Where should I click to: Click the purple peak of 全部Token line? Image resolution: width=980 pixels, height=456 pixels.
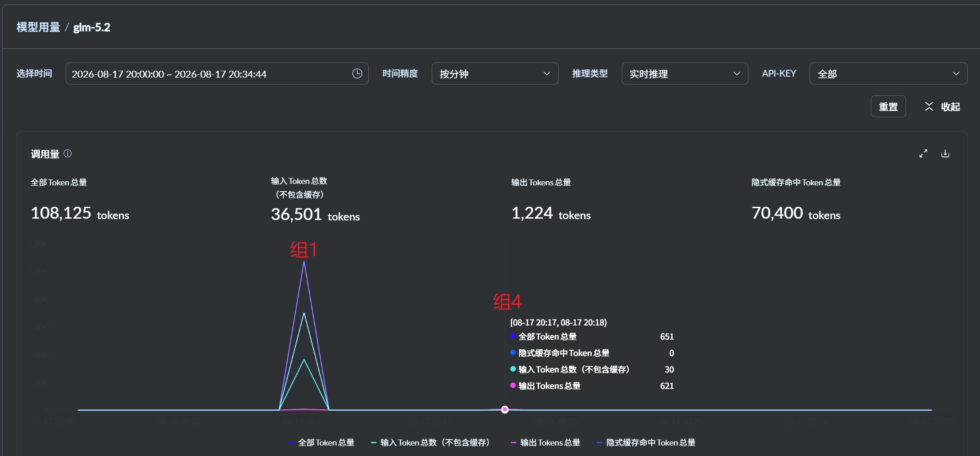click(x=304, y=262)
